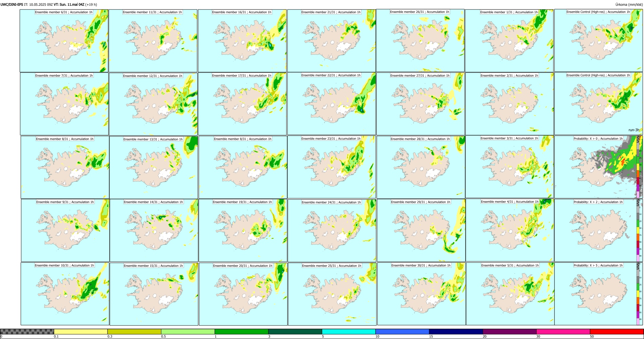Pick the pink 30–50 legend swatch
The height and width of the screenshot is (339, 644).
coord(563,332)
